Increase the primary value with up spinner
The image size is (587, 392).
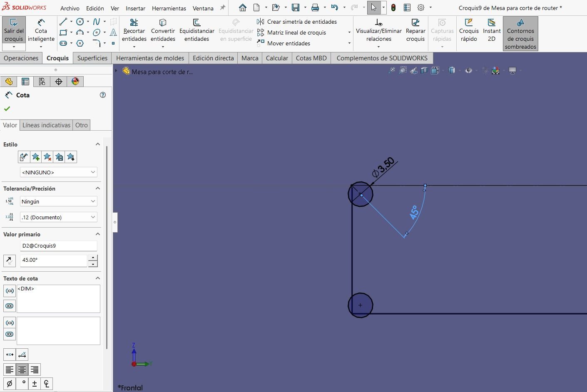tap(93, 258)
